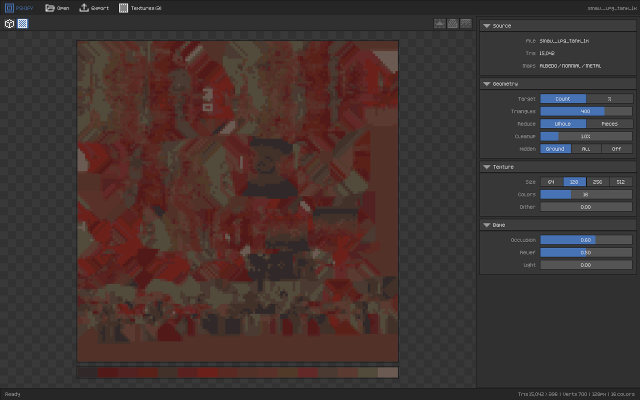Set Target mode to Count
Screen dimensions: 640x400
(x=563, y=99)
